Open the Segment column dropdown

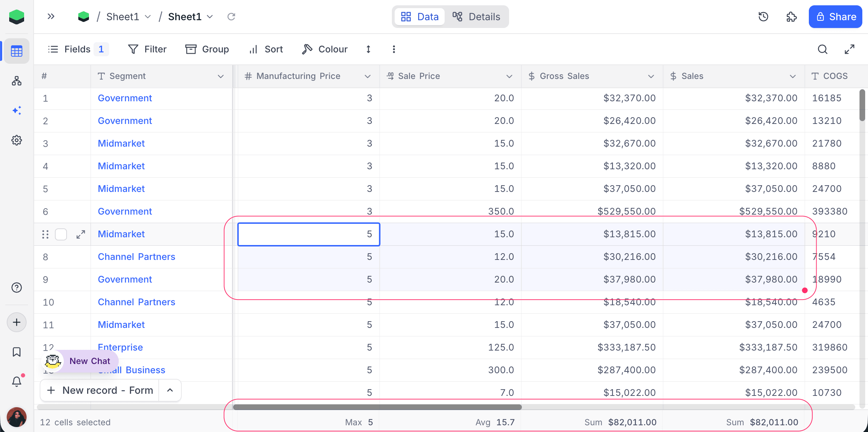pos(221,76)
